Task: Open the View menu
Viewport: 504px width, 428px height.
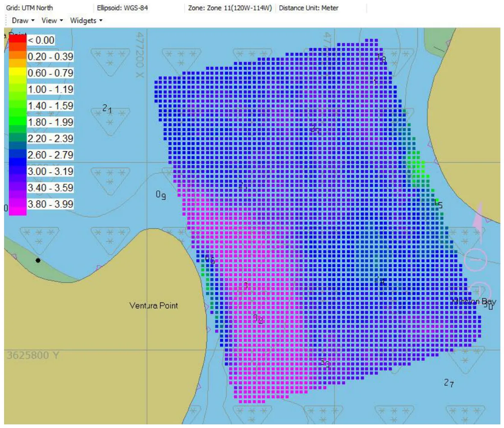Action: pyautogui.click(x=52, y=21)
